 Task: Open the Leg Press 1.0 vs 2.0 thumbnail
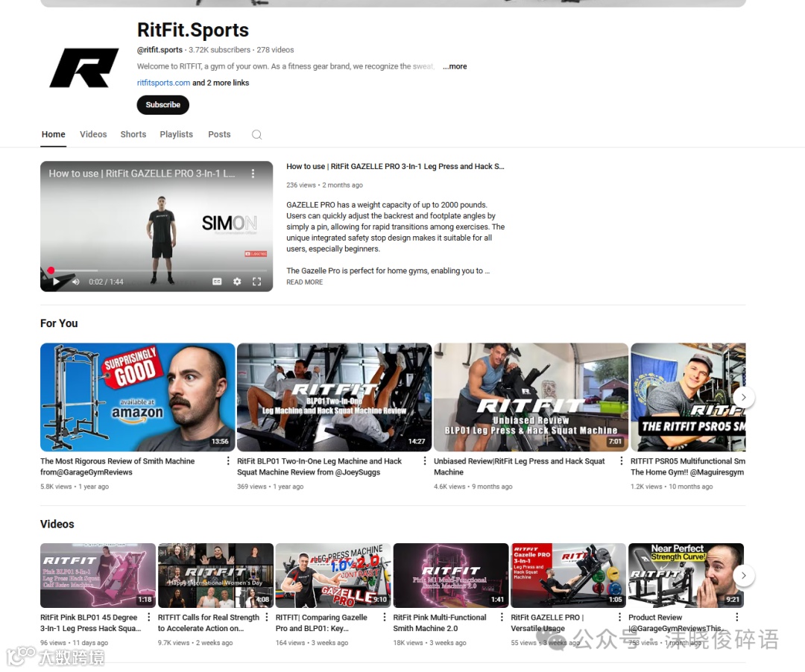pyautogui.click(x=333, y=576)
